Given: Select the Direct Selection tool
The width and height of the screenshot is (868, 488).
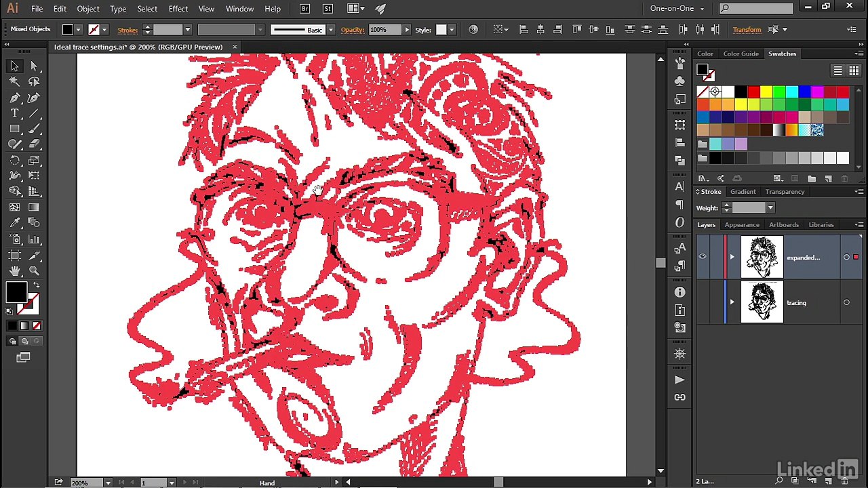Looking at the screenshot, I should tap(34, 66).
